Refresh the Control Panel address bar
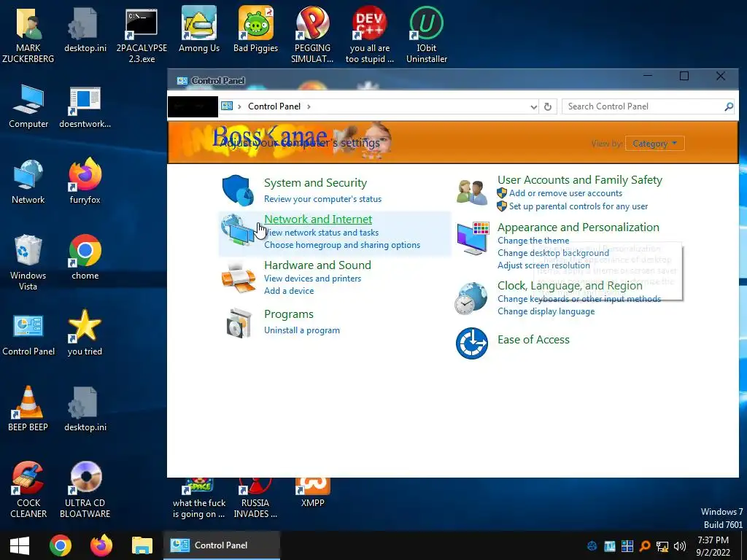 click(548, 106)
